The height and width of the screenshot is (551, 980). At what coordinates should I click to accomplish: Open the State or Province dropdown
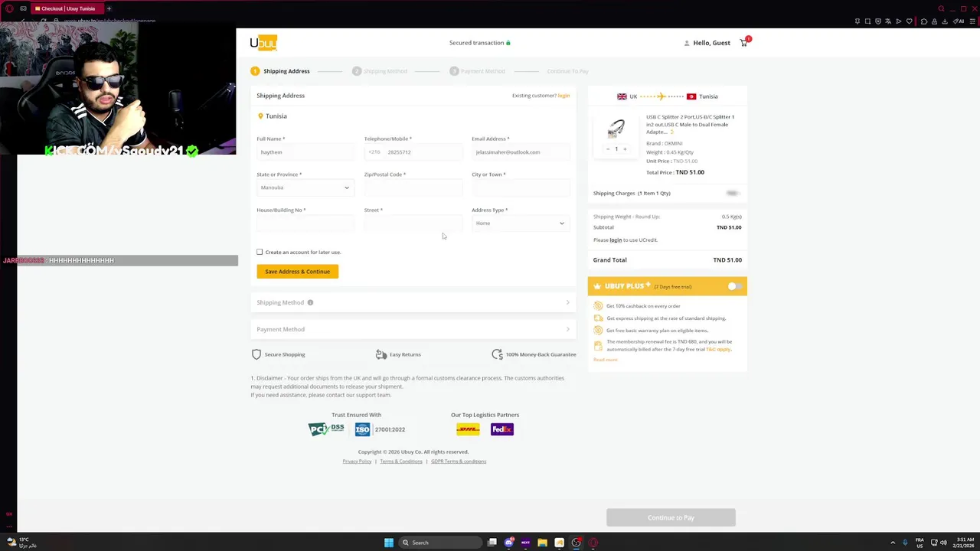click(305, 187)
